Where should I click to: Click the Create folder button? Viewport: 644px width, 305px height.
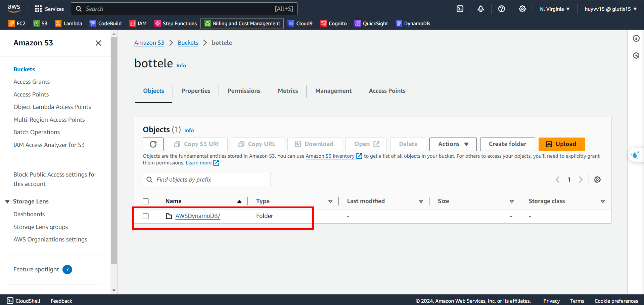pos(508,144)
